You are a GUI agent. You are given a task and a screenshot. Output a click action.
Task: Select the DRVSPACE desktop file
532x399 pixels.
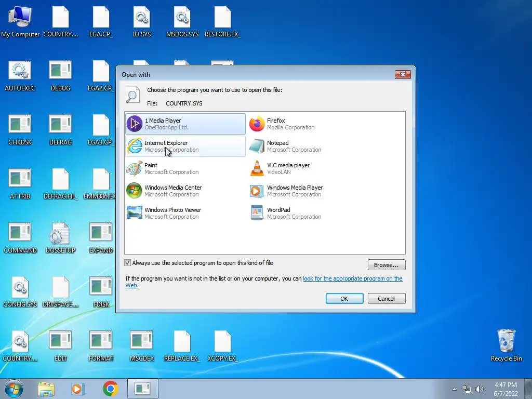click(60, 292)
